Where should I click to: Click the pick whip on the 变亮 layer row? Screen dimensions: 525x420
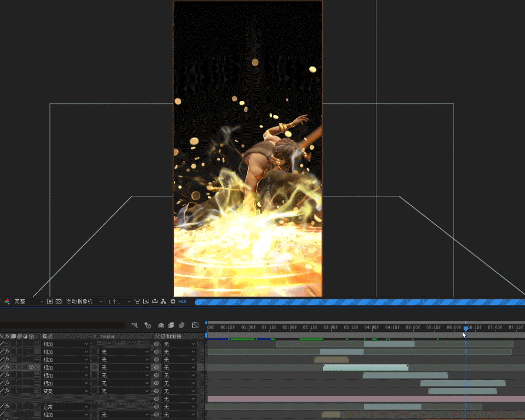click(x=156, y=391)
